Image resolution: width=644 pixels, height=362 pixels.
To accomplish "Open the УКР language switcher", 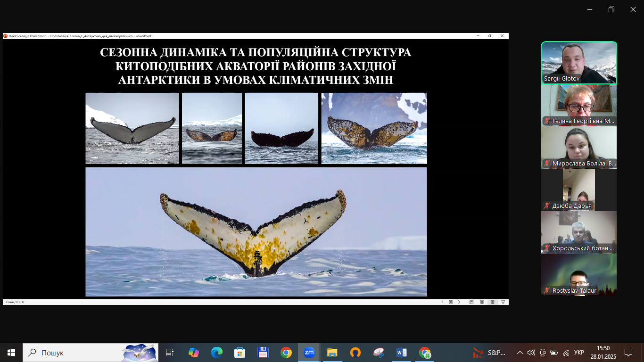I will (x=579, y=353).
